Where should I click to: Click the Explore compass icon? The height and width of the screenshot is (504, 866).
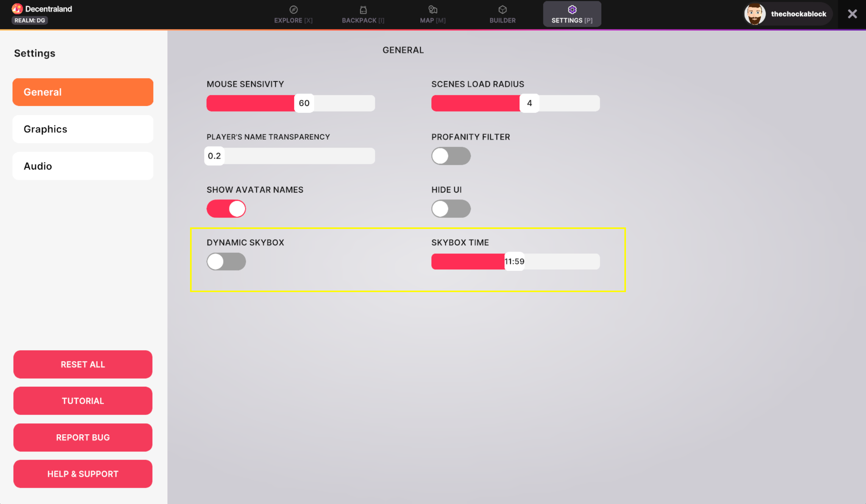coord(293,10)
